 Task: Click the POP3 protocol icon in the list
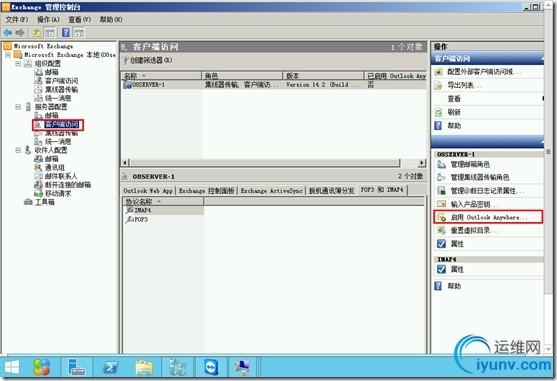[129, 219]
